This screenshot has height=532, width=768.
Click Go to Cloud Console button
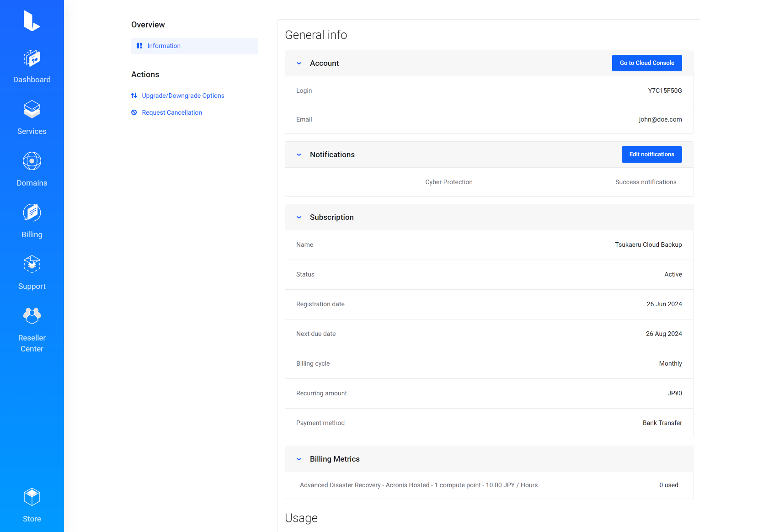647,63
